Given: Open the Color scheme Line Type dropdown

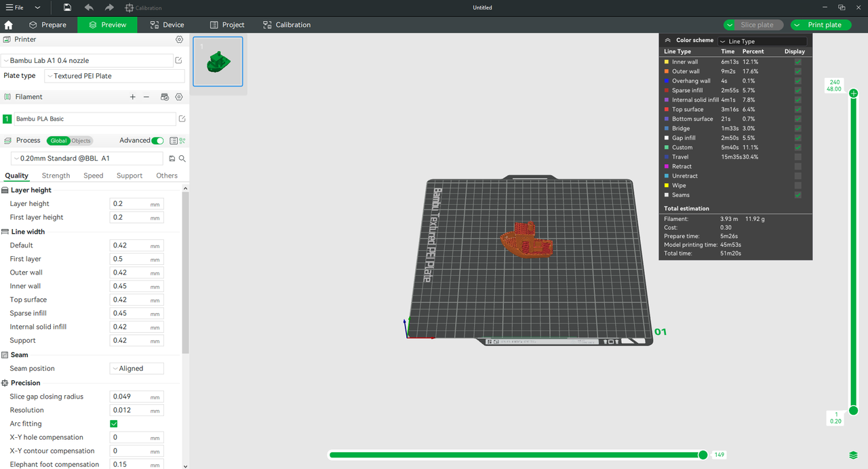Looking at the screenshot, I should (762, 41).
